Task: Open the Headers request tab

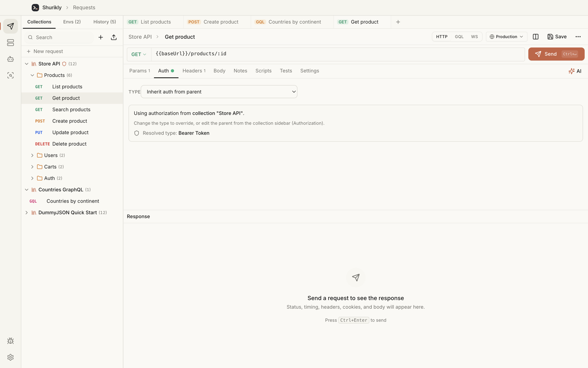Action: pyautogui.click(x=194, y=71)
